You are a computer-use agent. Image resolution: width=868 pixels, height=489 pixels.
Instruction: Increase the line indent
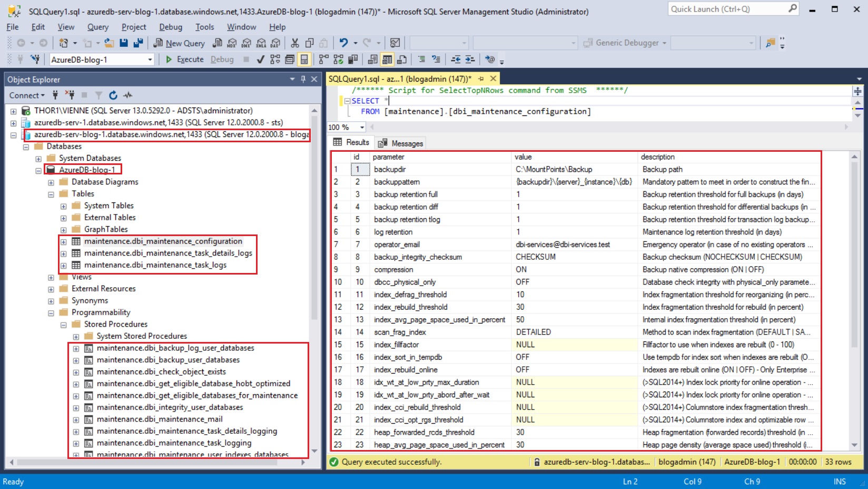[470, 60]
